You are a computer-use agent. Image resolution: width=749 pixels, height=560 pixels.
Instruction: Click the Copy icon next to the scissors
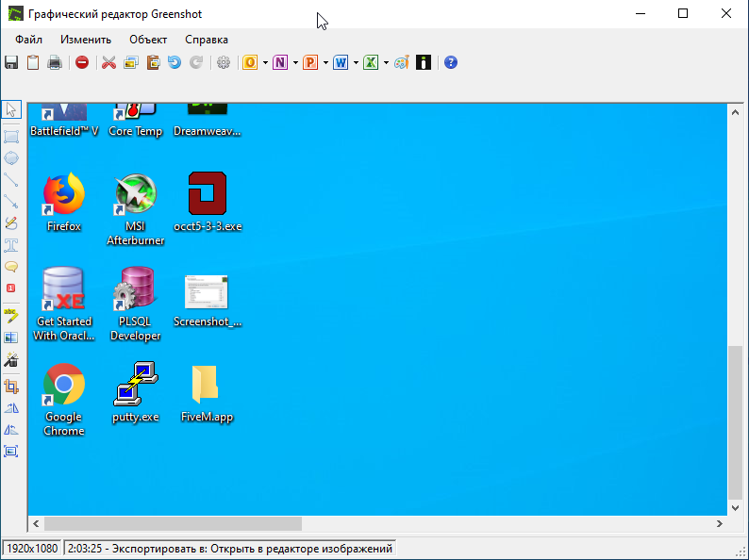[x=131, y=62]
